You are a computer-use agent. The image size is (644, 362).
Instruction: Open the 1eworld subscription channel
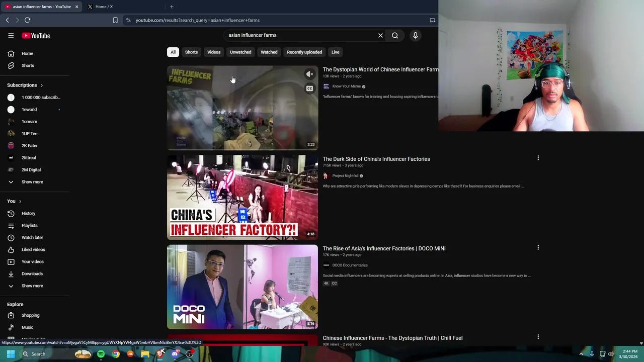click(29, 109)
